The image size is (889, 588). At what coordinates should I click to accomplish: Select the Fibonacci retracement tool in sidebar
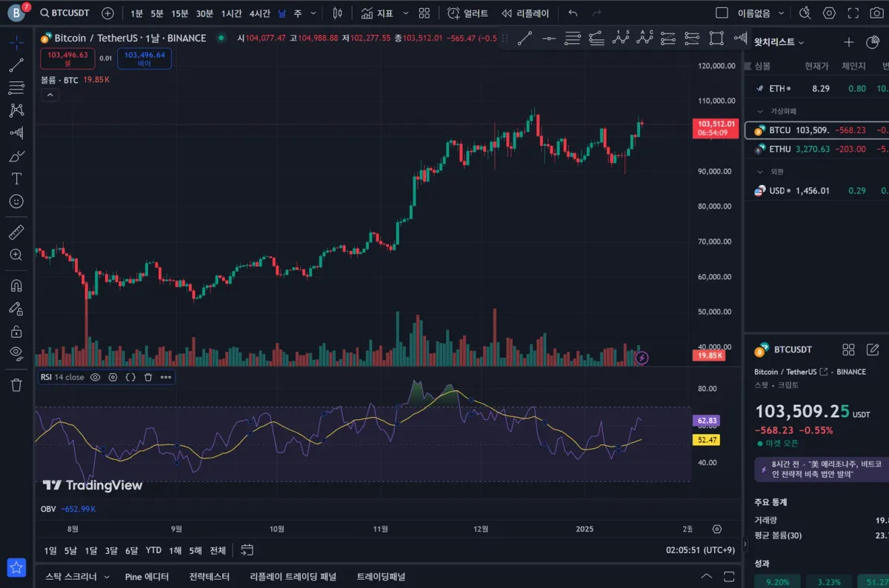pos(16,88)
